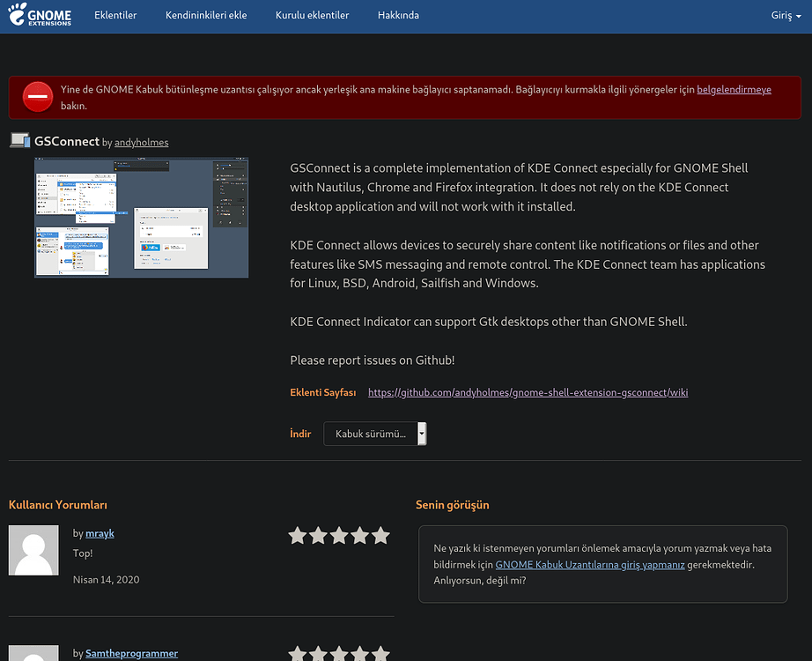Image resolution: width=812 pixels, height=661 pixels.
Task: Open the Kurulu eklentiler tab
Action: pyautogui.click(x=312, y=16)
